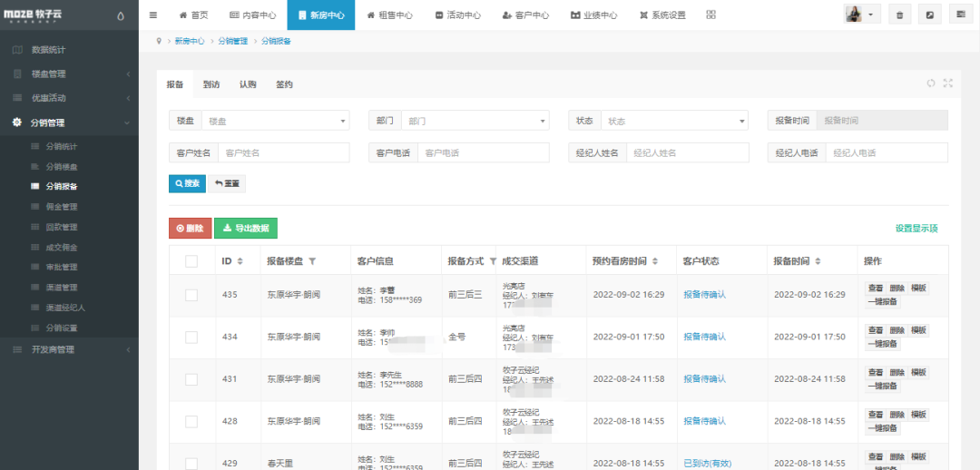
Task: Check the checkbox for row ID 435
Action: tap(191, 295)
